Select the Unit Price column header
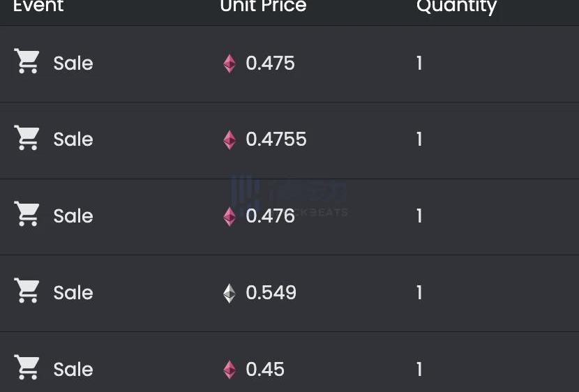579x392 pixels. coord(263,6)
